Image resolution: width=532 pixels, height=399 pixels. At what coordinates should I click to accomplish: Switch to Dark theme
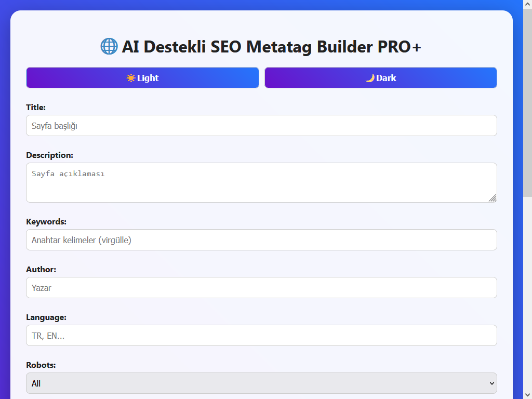pyautogui.click(x=380, y=77)
